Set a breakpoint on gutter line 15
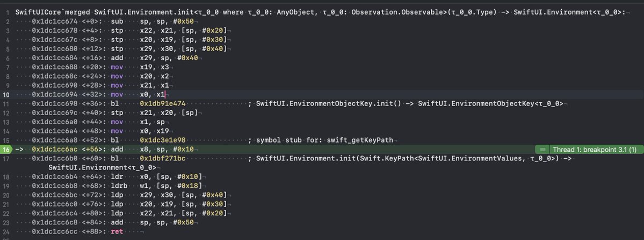This screenshot has height=240, width=644. click(7, 140)
